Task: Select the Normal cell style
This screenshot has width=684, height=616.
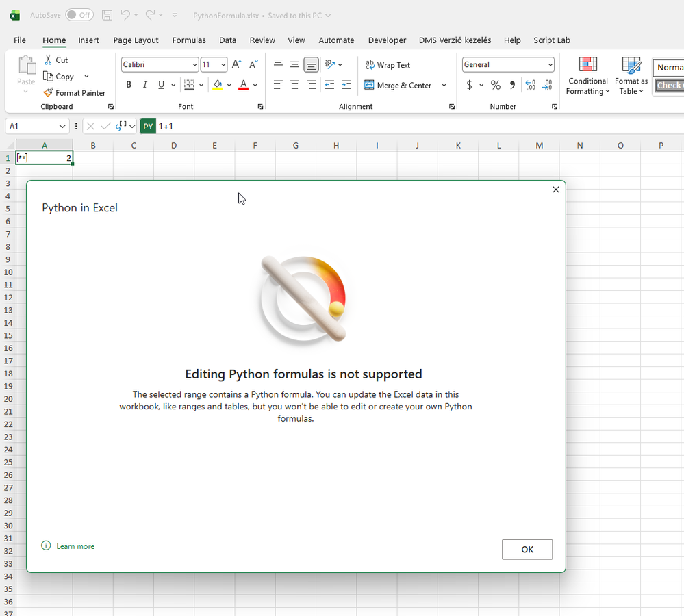Action: 669,68
